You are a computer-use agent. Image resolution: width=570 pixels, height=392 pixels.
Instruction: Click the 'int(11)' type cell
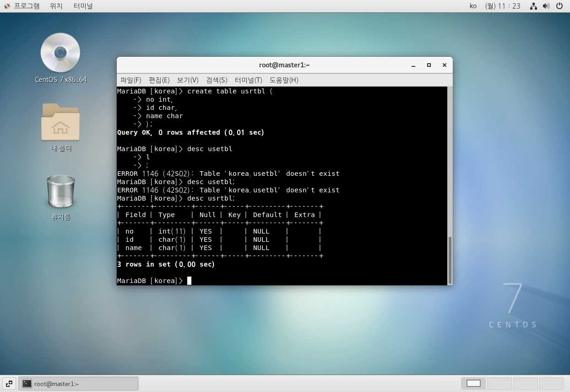coord(172,231)
